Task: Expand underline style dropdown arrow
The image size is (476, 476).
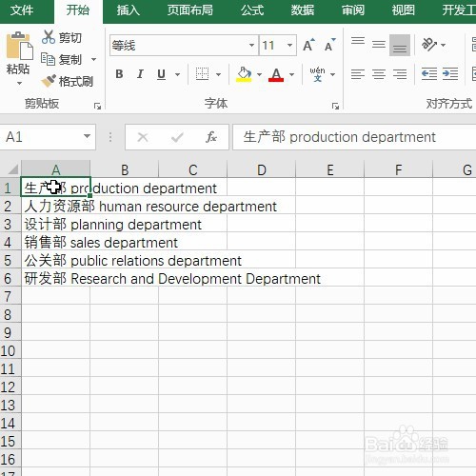Action: 177,75
